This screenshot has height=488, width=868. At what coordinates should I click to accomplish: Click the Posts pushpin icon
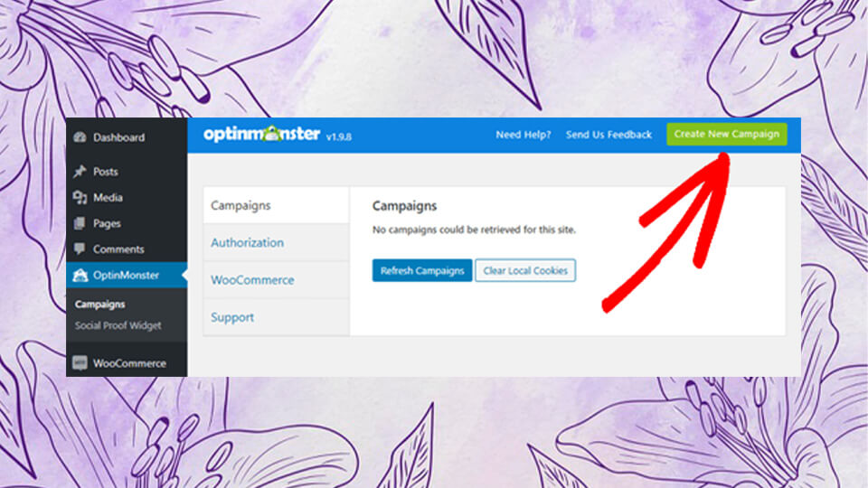coord(80,172)
